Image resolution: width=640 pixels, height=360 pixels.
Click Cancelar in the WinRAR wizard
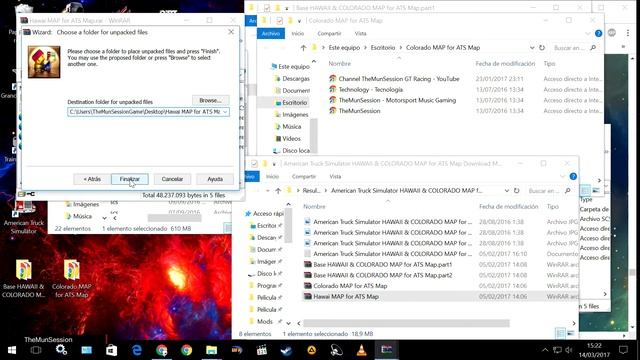[172, 179]
